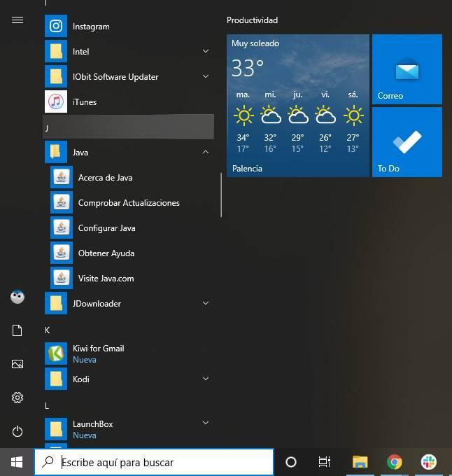Click the Kodi folder icon
Image resolution: width=452 pixels, height=476 pixels.
coord(56,379)
